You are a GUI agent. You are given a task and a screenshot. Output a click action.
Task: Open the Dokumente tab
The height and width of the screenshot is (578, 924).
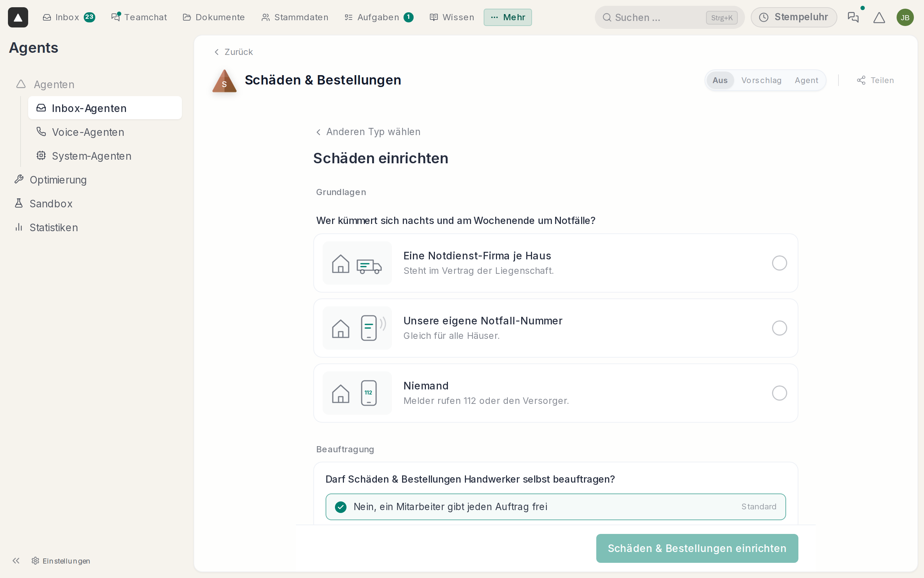[214, 17]
